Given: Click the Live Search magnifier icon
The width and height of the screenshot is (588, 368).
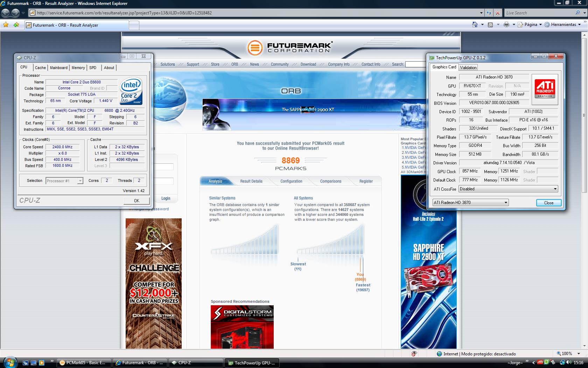Looking at the screenshot, I should 577,13.
